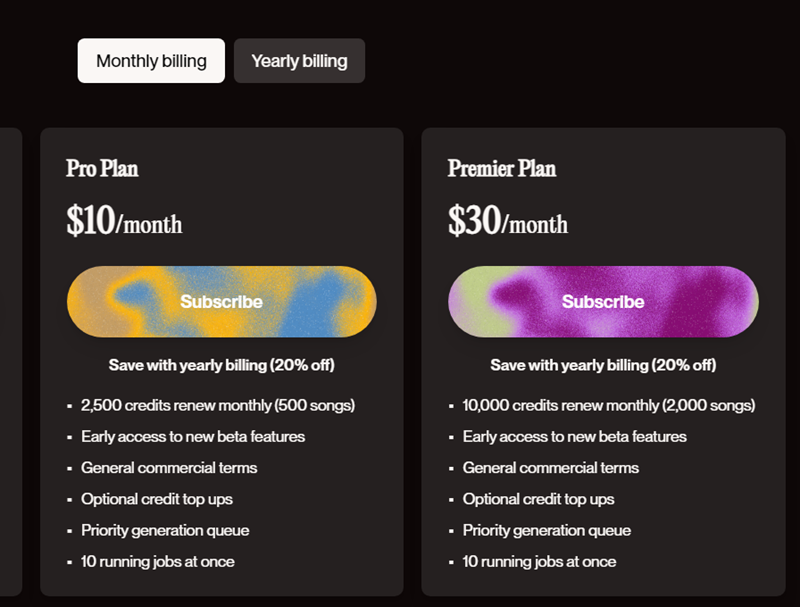The height and width of the screenshot is (607, 800).
Task: Click the Pro Plan heading
Action: [x=102, y=168]
